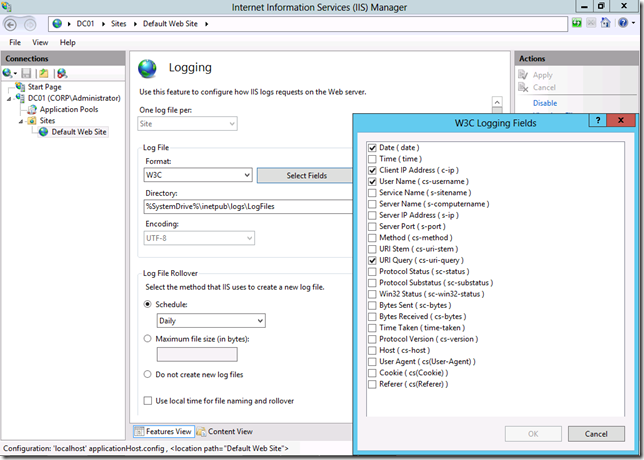Image resolution: width=644 pixels, height=460 pixels.
Task: Collapse the Sites tree node
Action: 21,122
